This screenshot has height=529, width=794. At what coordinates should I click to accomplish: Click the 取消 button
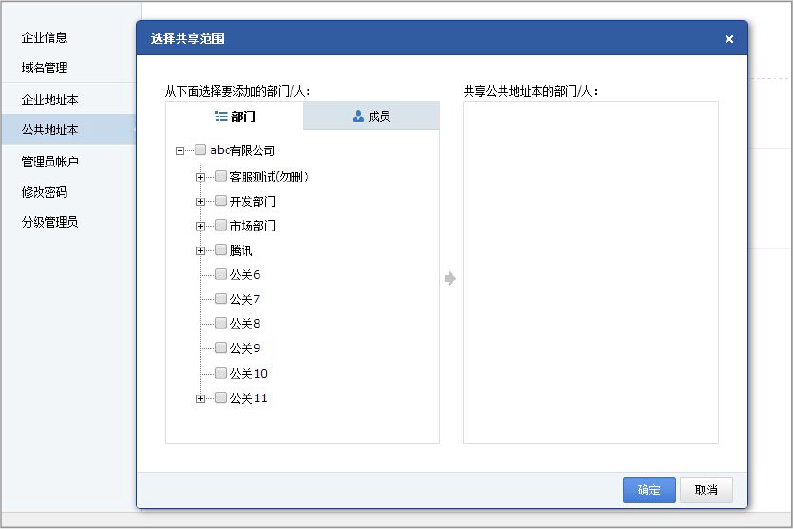pyautogui.click(x=706, y=490)
